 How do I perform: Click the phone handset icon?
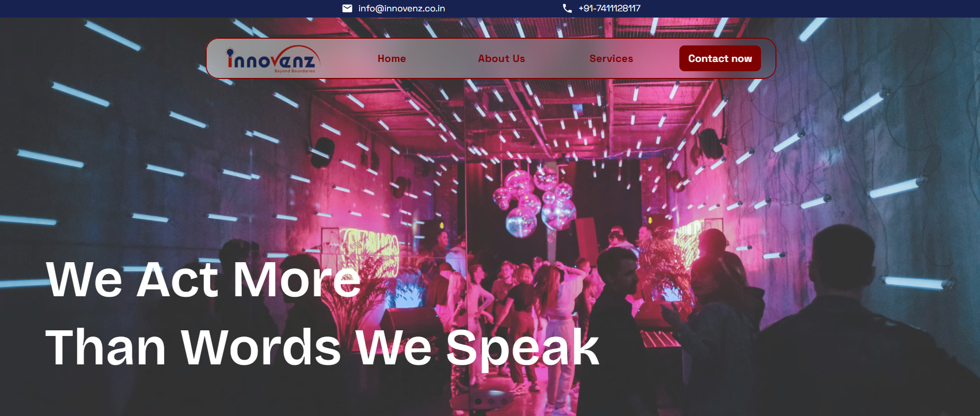567,8
